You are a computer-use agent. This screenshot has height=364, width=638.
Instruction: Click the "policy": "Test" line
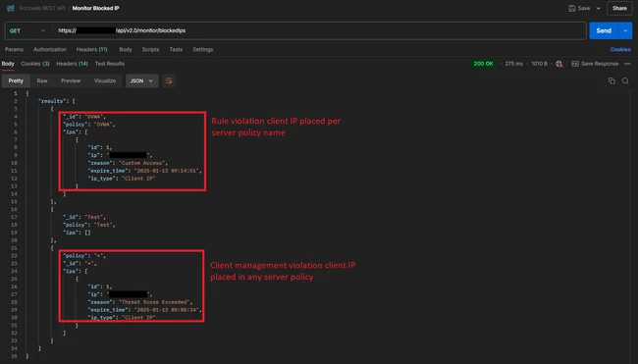pos(89,225)
